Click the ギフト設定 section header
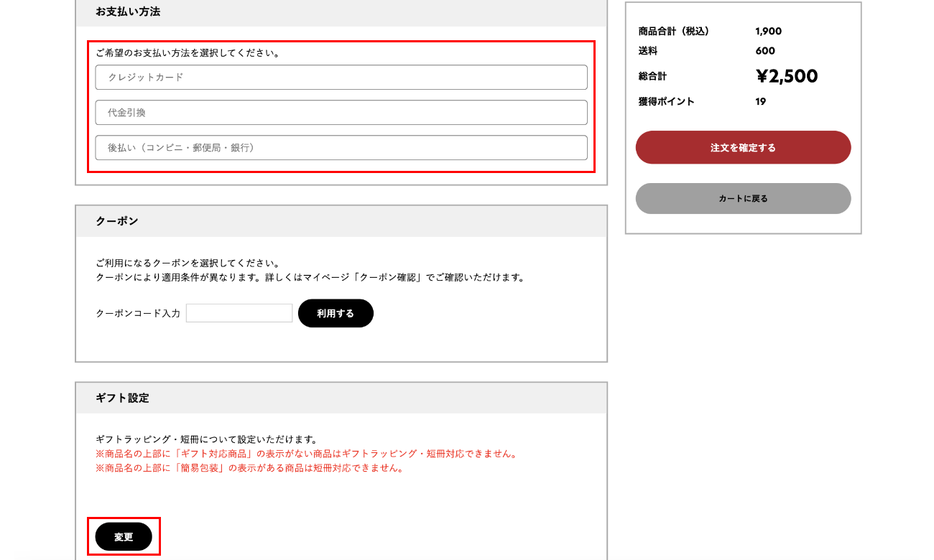The height and width of the screenshot is (560, 934). pos(122,398)
